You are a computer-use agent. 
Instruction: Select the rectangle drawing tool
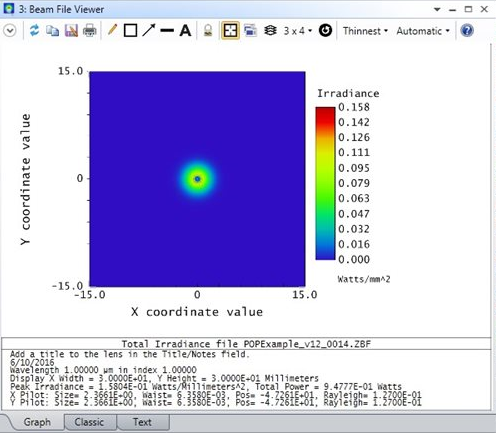pos(130,31)
